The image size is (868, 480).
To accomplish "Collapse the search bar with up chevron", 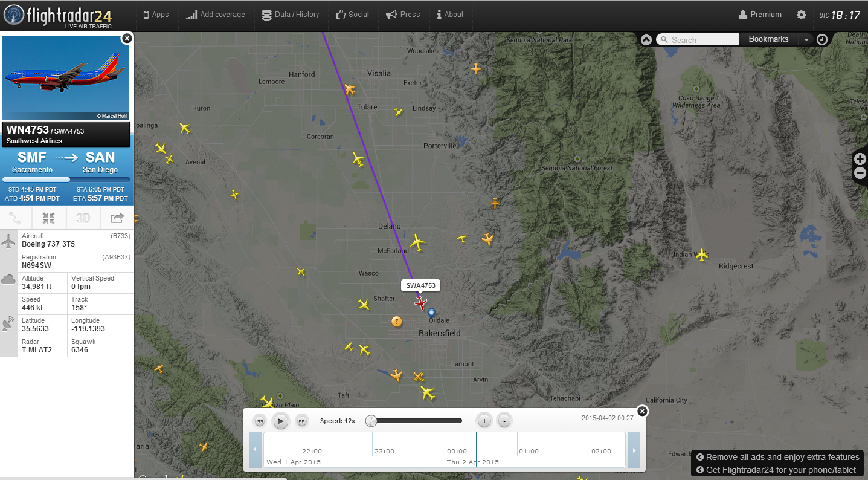I will [x=646, y=40].
